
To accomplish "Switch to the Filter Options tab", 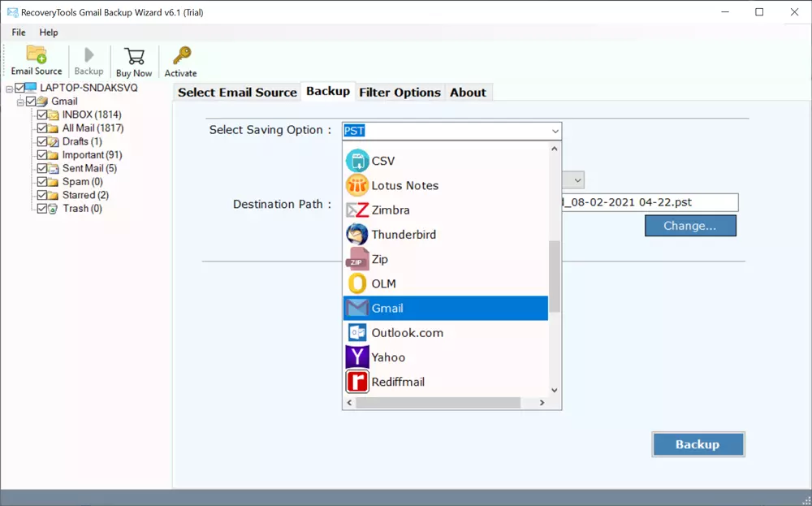I will point(400,93).
